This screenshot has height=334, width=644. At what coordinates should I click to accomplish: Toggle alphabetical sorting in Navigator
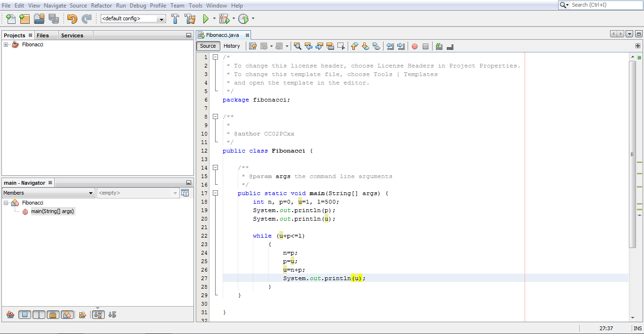[x=98, y=314]
